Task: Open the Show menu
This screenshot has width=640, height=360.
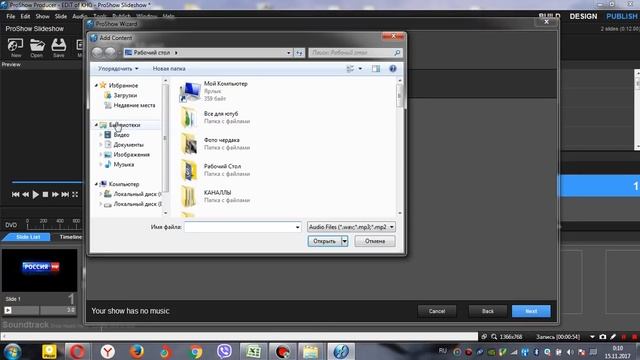Action: [x=42, y=16]
